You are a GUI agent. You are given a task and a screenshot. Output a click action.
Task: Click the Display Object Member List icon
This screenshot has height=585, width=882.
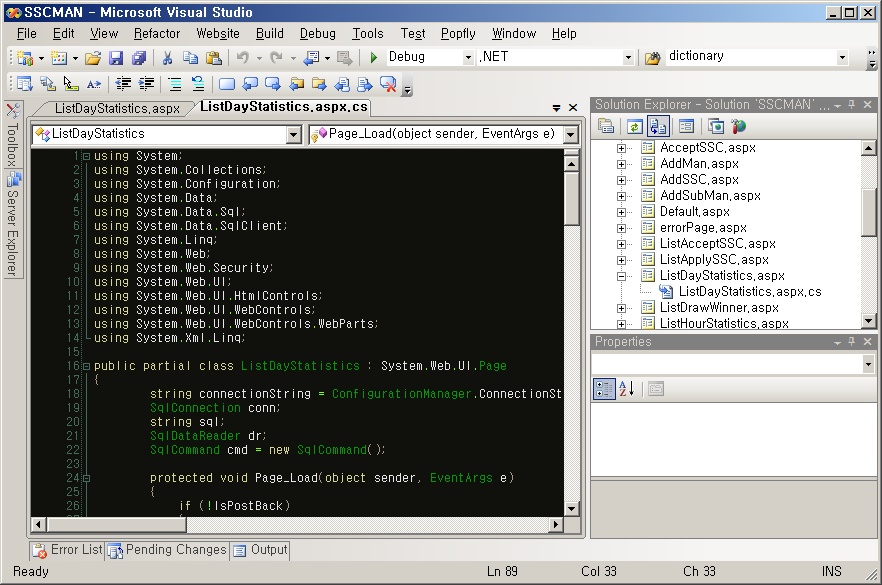(x=24, y=84)
